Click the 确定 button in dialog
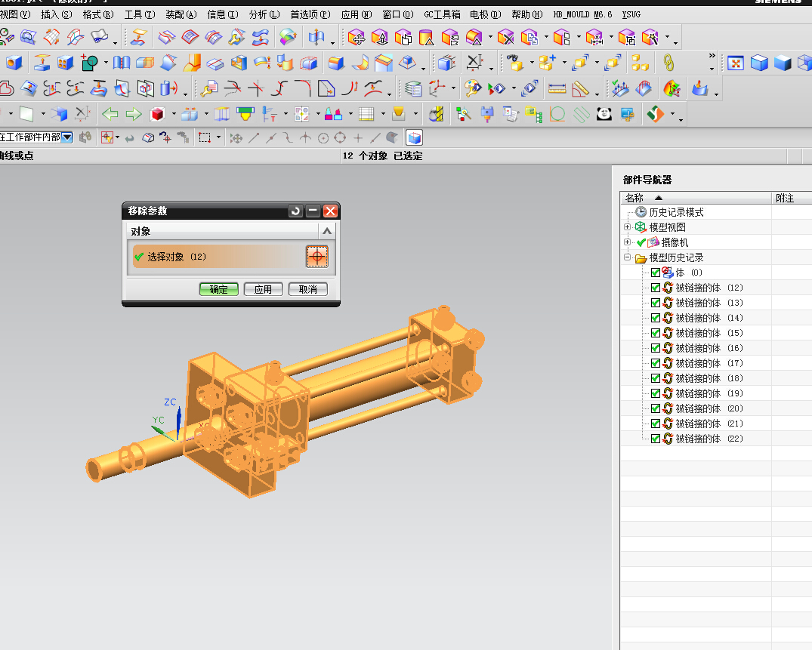The height and width of the screenshot is (650, 812). click(x=218, y=289)
